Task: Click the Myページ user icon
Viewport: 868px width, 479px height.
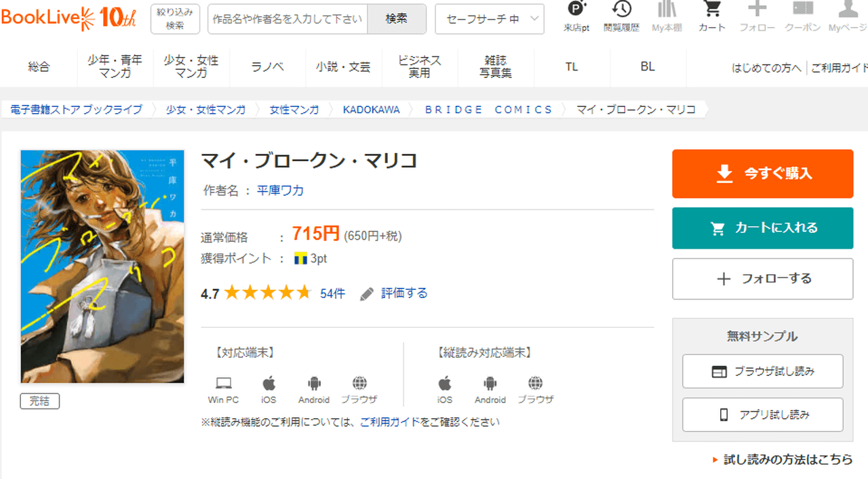Action: 848,10
